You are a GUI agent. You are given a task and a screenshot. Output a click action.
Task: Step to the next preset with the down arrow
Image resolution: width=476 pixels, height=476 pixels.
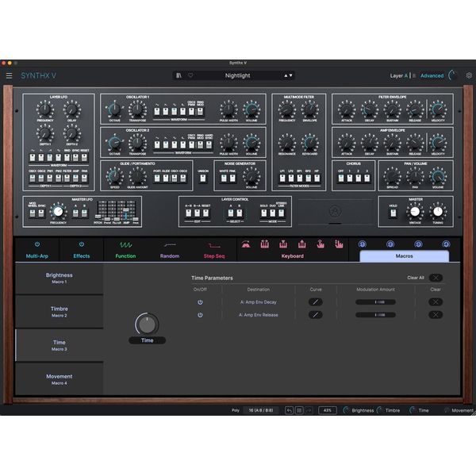pyautogui.click(x=291, y=75)
